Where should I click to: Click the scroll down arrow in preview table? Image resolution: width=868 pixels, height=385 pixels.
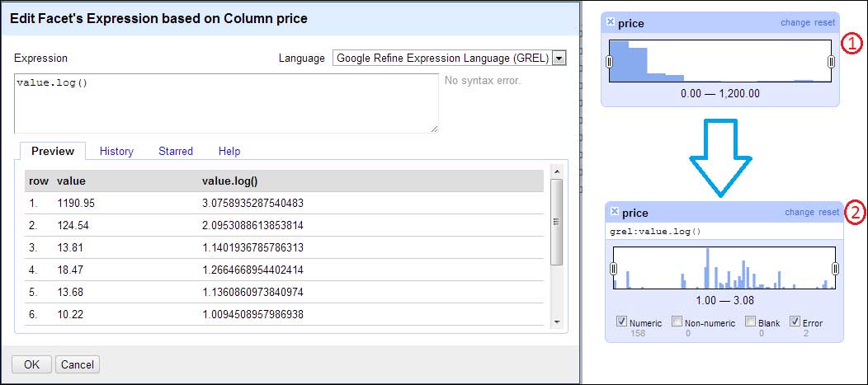(x=557, y=322)
